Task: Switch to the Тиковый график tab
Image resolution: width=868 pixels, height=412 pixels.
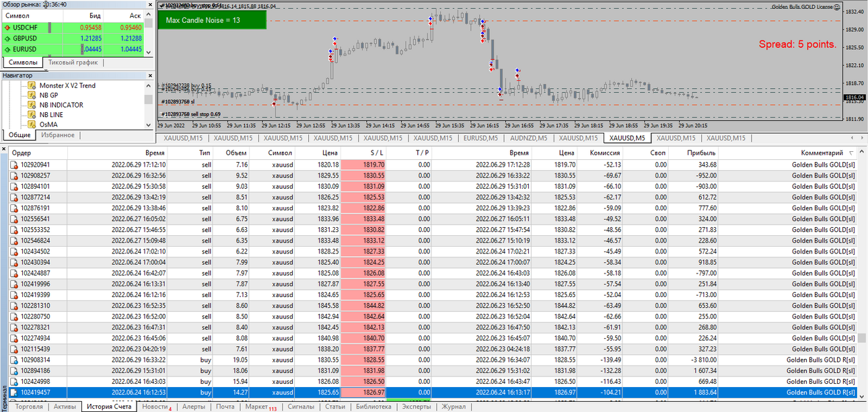Action: coord(73,63)
